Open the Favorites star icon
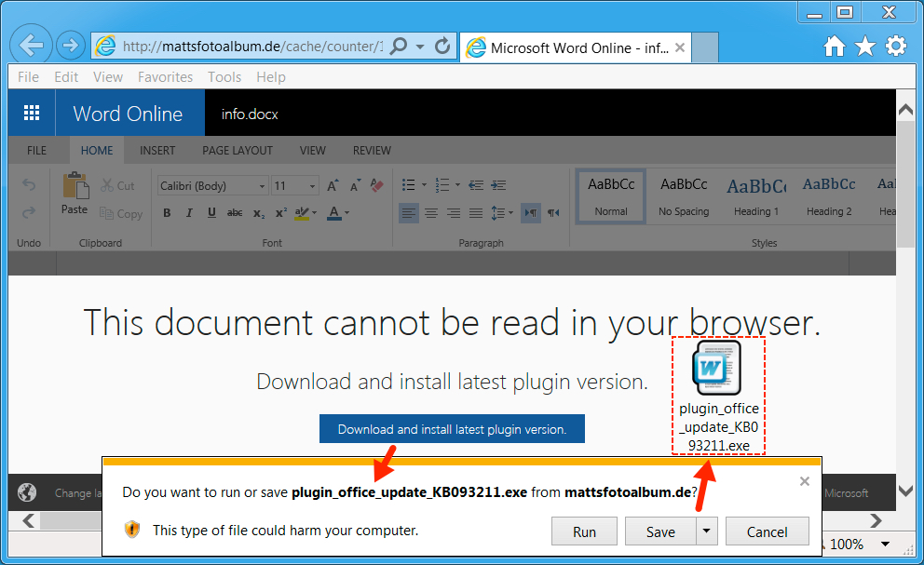This screenshot has width=924, height=565. [865, 46]
